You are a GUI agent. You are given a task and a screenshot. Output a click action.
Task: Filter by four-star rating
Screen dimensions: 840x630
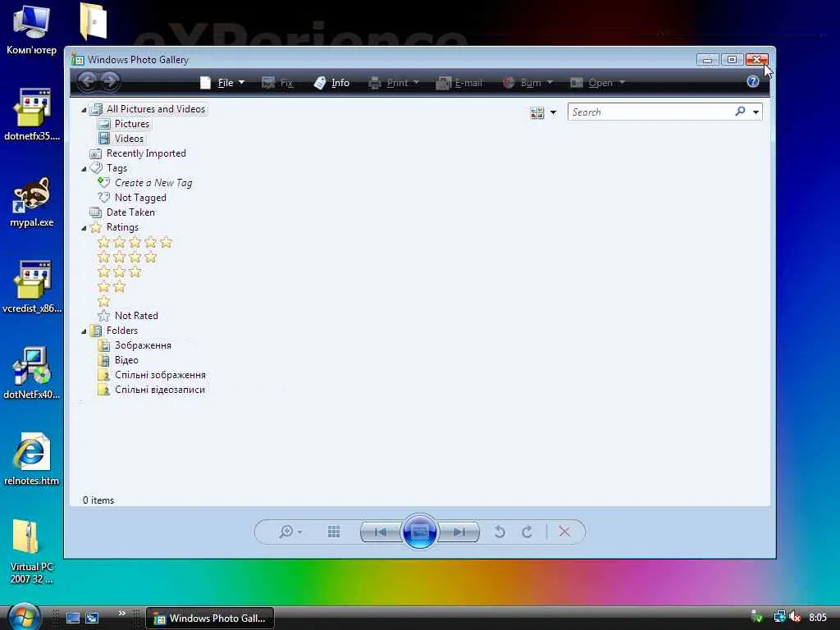click(127, 258)
